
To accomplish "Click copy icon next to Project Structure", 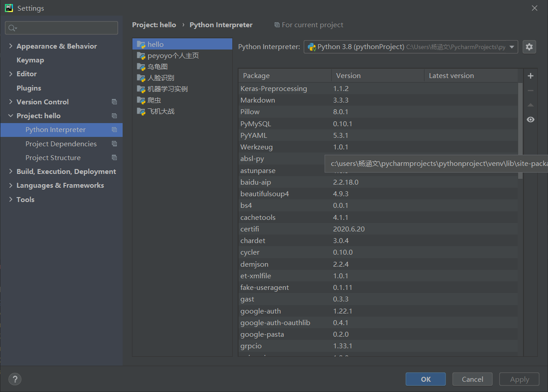I will click(x=114, y=157).
